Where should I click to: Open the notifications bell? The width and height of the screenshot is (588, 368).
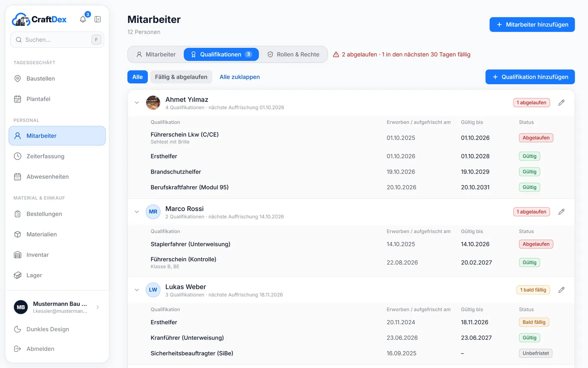[83, 19]
